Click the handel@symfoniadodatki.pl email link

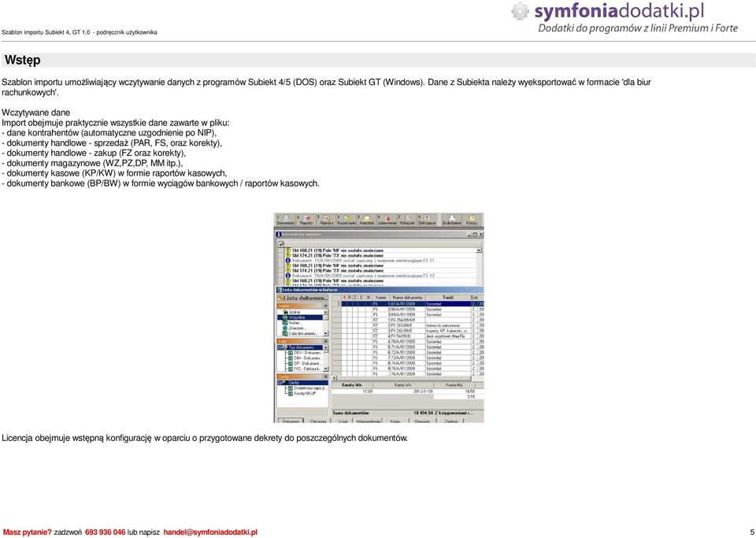tap(211, 532)
